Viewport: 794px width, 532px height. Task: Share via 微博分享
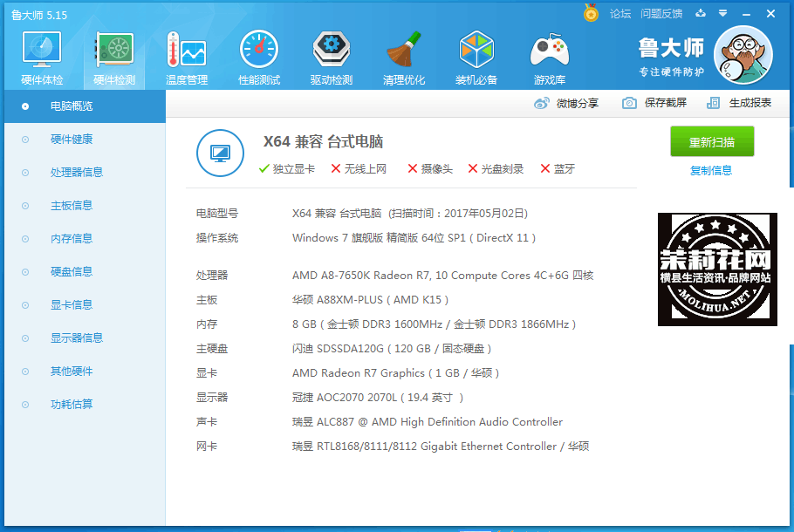[566, 103]
